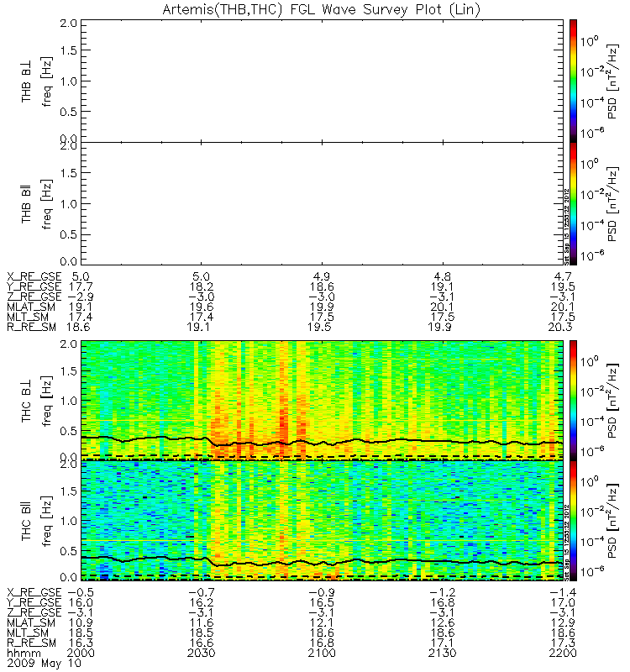
Task: Click the MLAT_SM value 11.6
Action: coord(202,622)
